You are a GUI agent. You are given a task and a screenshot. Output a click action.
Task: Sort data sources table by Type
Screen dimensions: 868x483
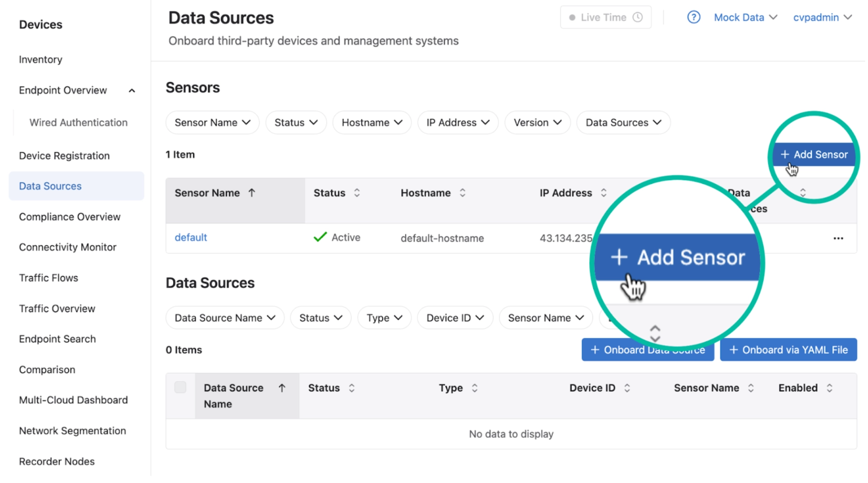pyautogui.click(x=475, y=388)
